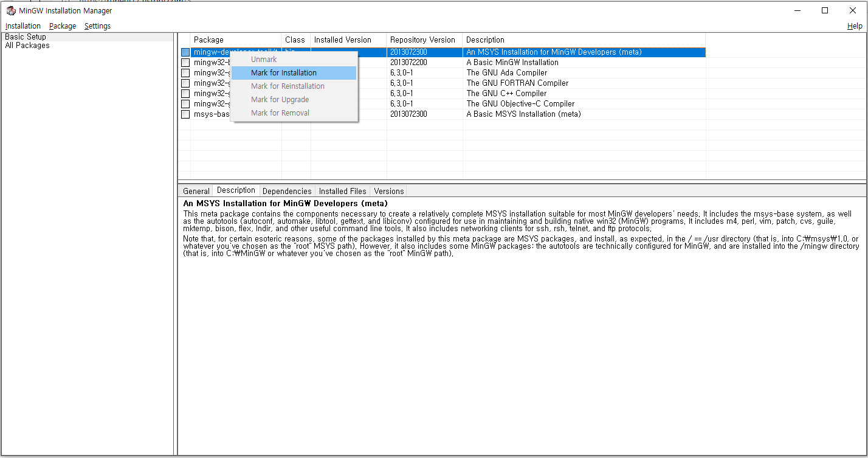Click version 6.3.0-1 of Objective-C Compiler row
868x458 pixels.
coord(402,104)
